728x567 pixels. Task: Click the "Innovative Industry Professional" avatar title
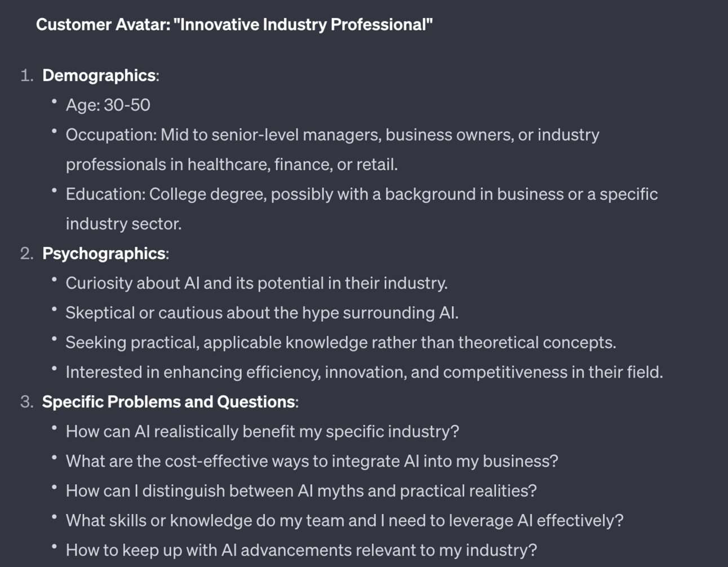pos(234,25)
